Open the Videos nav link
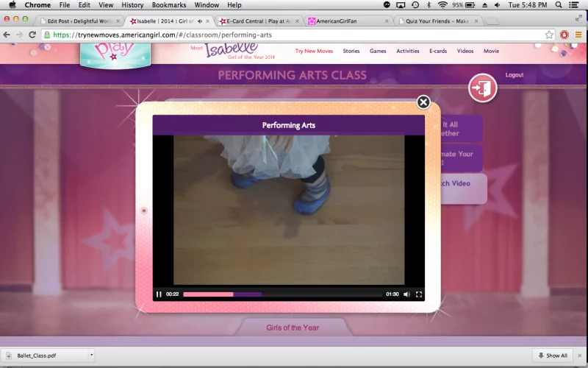Screen dimensions: 588x368 pyautogui.click(x=465, y=51)
